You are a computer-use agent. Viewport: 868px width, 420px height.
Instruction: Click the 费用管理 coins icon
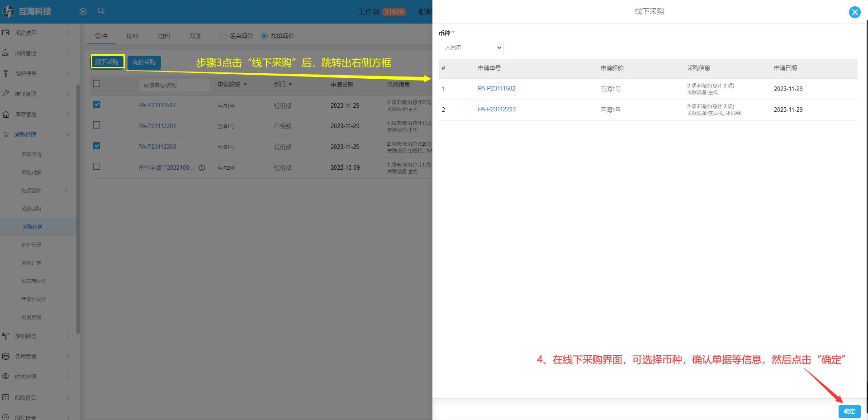pyautogui.click(x=6, y=356)
